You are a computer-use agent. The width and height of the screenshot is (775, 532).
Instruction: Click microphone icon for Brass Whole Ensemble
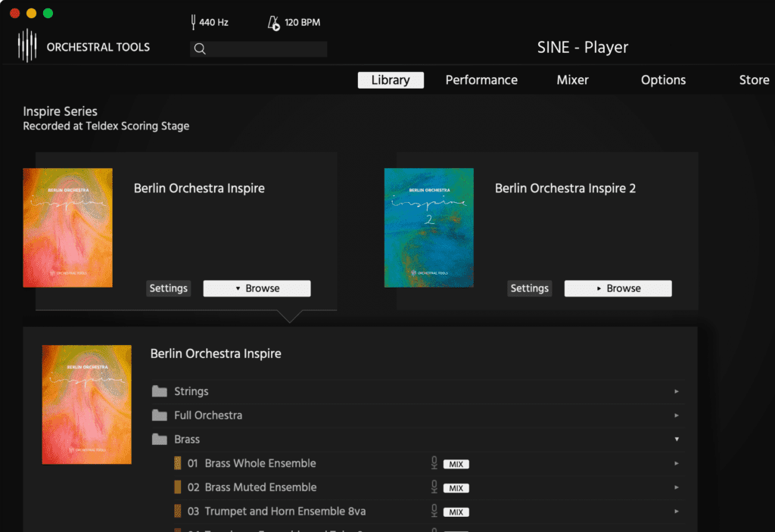434,463
